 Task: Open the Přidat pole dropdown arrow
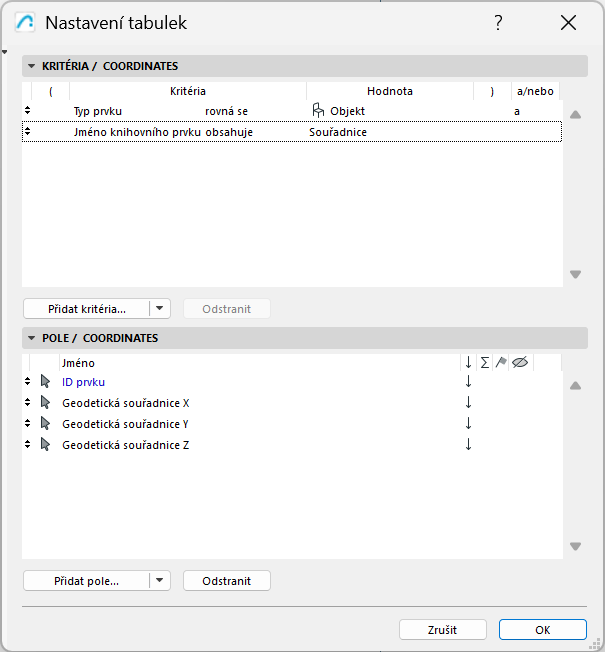click(160, 581)
